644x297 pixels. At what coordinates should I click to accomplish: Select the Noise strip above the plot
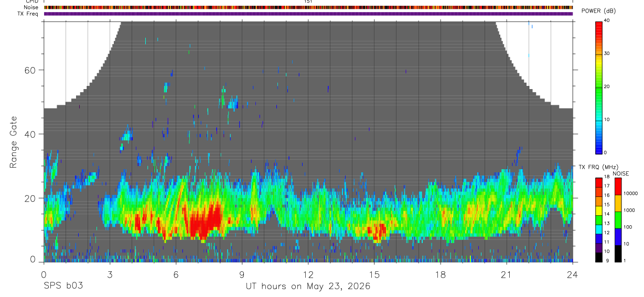click(308, 7)
